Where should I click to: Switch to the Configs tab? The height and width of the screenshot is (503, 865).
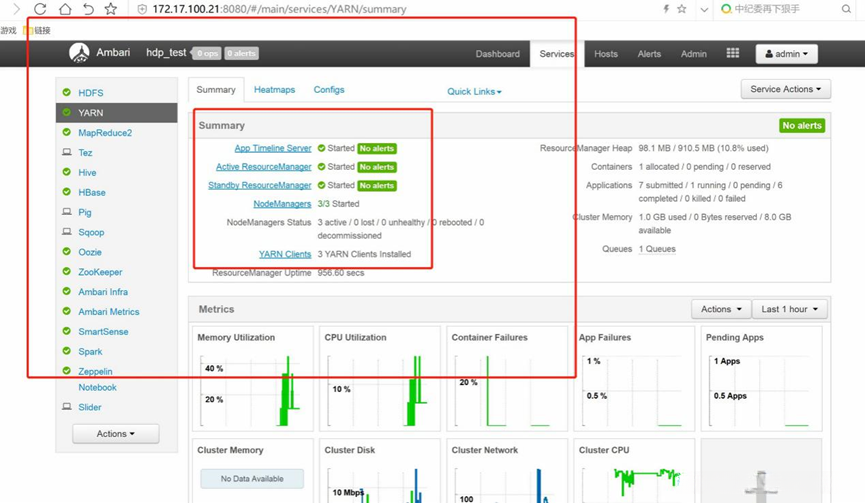click(329, 90)
